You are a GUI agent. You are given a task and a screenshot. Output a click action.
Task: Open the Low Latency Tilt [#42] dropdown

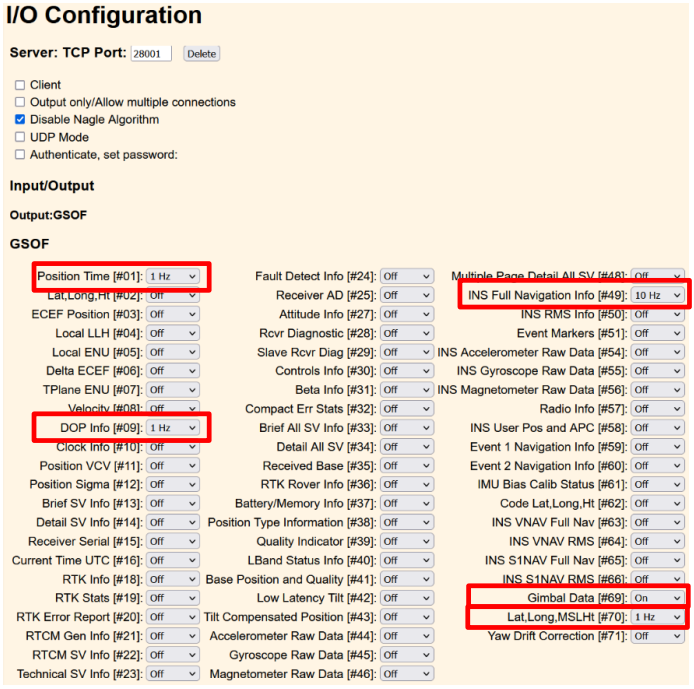coord(407,598)
